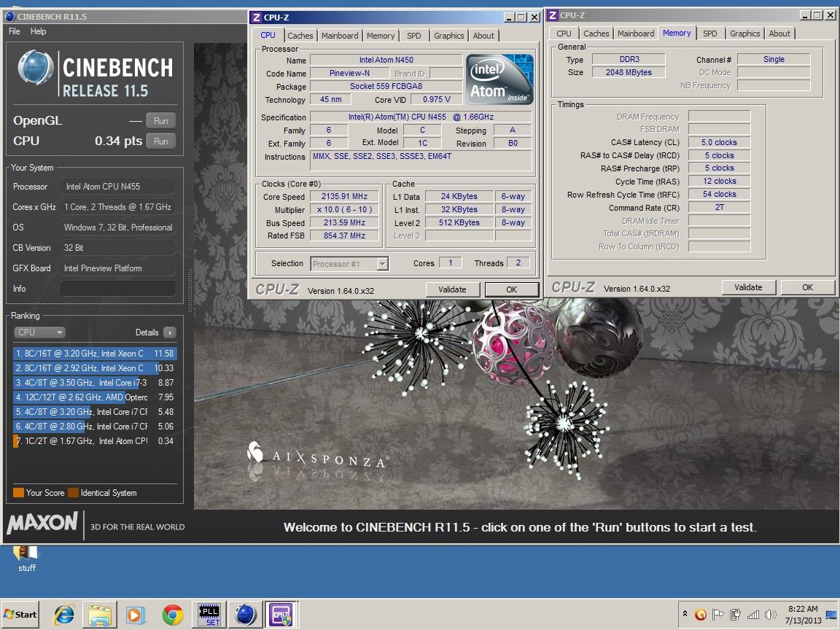Run the CPU benchmark
840x630 pixels.
[x=160, y=141]
